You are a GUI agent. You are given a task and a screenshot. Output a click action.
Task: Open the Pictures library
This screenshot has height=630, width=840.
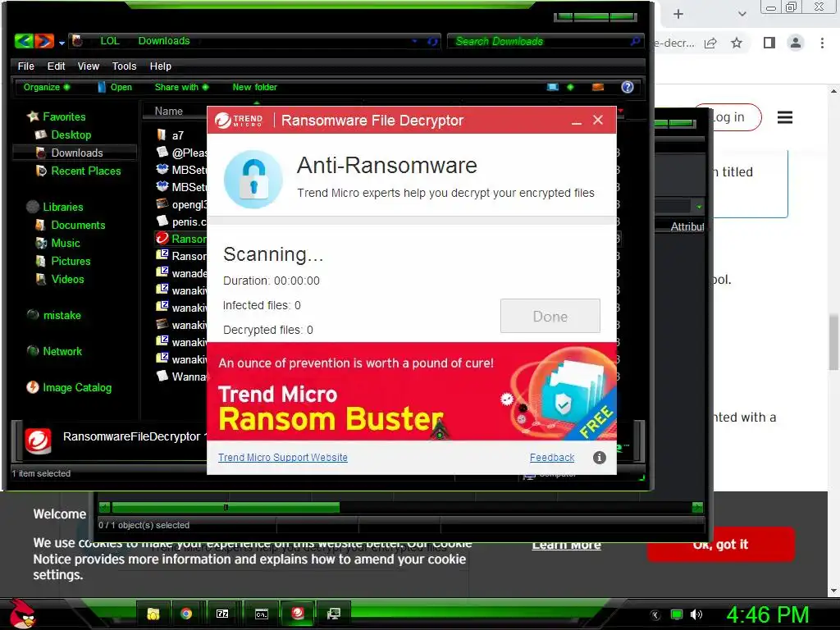click(71, 261)
